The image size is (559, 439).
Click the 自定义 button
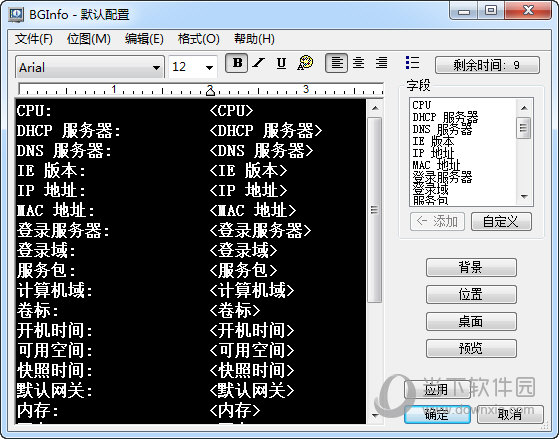point(501,221)
